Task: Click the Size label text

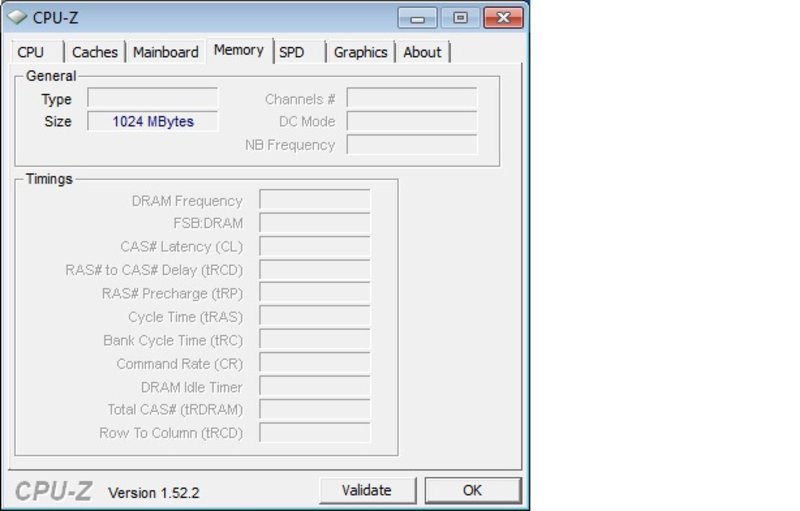Action: [58, 121]
